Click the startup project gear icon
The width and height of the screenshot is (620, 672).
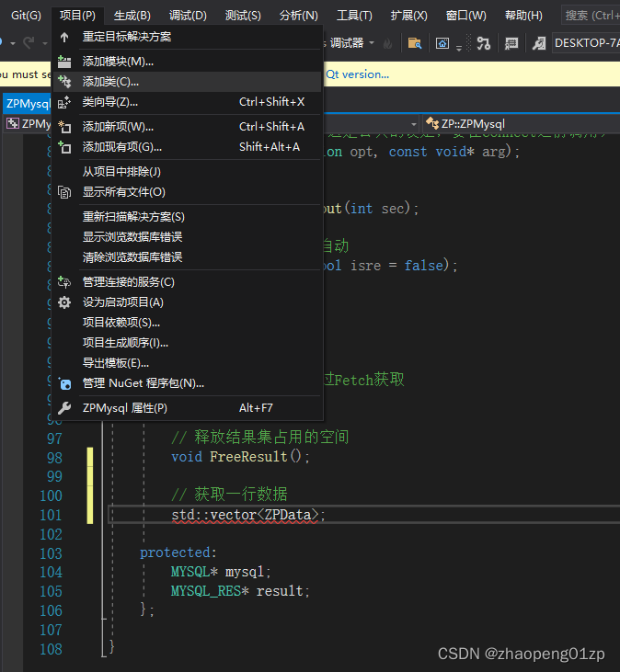tap(64, 302)
